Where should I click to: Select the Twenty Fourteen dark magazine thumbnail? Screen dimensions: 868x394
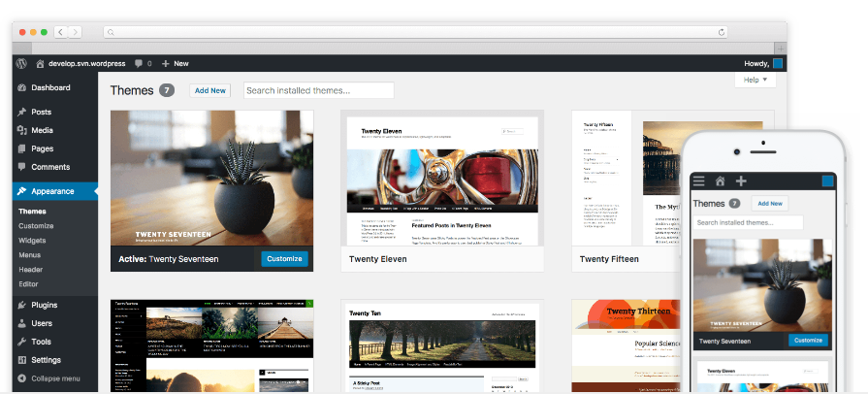tap(212, 346)
